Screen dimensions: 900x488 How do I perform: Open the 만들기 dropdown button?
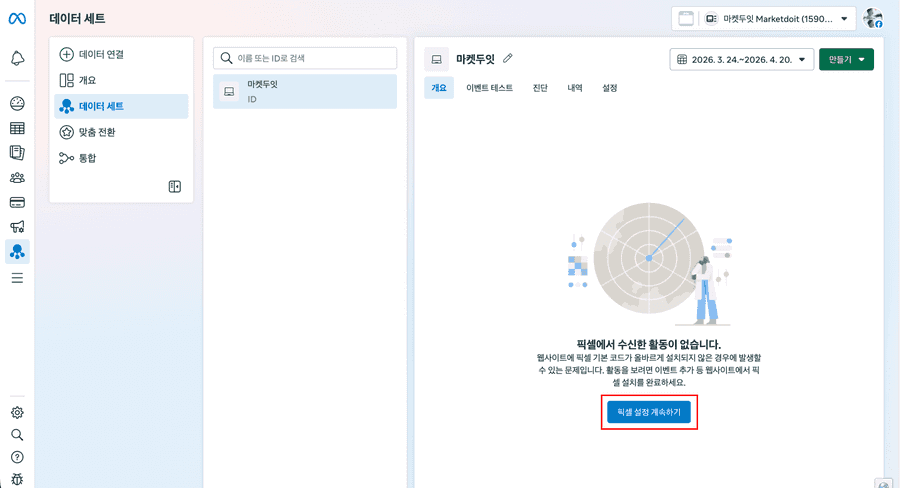tap(846, 59)
